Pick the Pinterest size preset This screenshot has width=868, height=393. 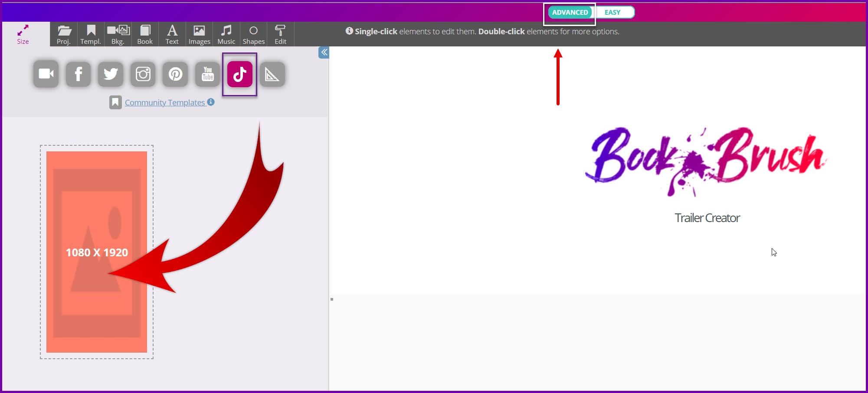175,74
